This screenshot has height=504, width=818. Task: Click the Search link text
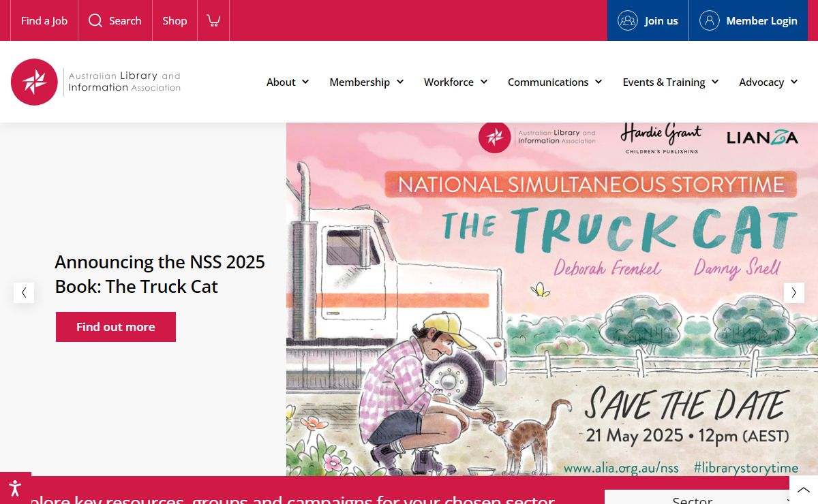(125, 20)
